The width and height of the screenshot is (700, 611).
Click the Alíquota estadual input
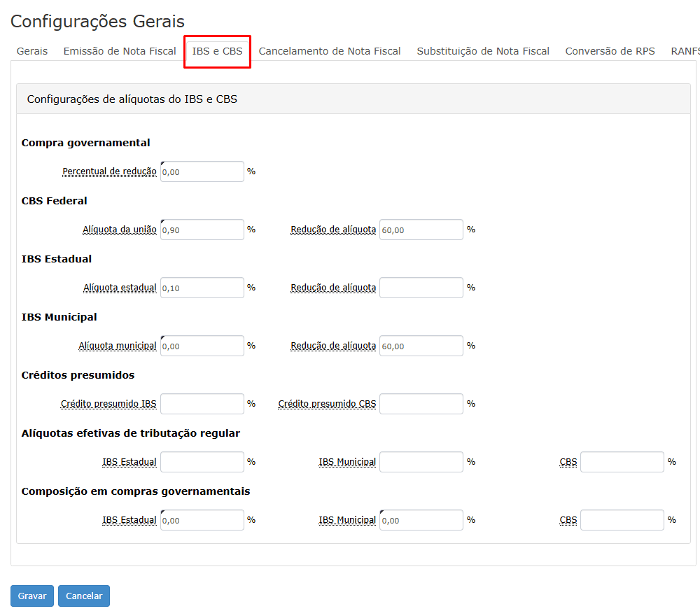point(202,288)
